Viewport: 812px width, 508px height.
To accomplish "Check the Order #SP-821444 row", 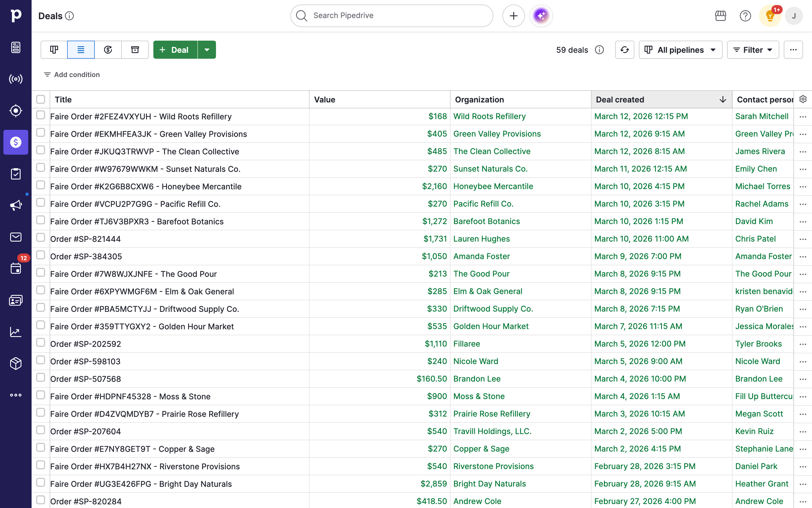I will tap(41, 237).
